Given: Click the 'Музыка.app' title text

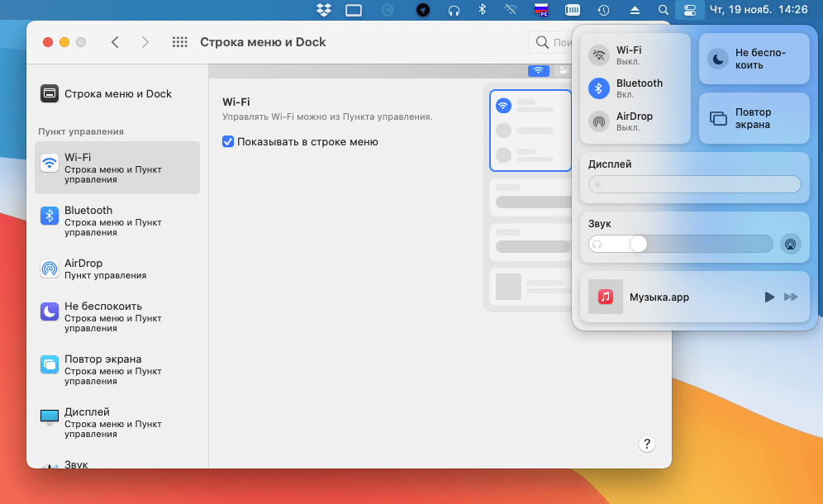Looking at the screenshot, I should point(659,297).
